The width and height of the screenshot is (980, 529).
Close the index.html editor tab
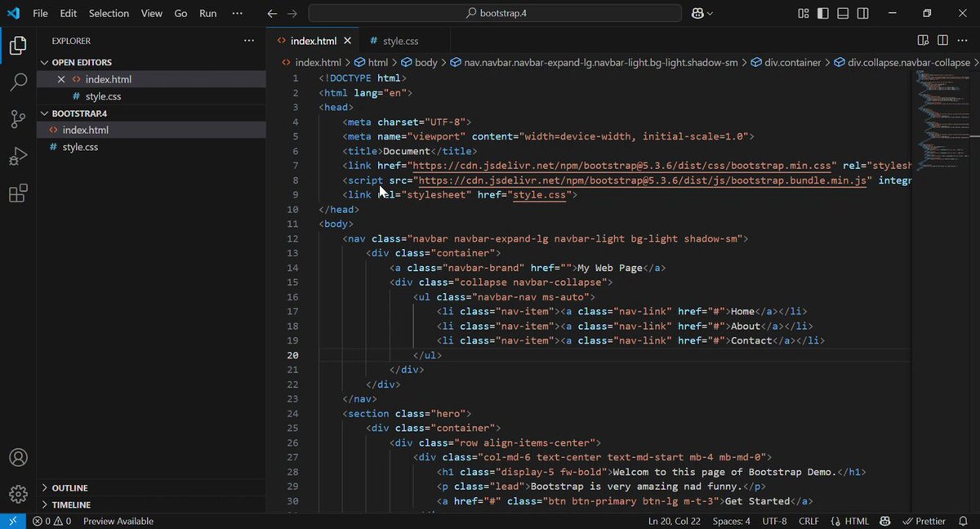(347, 41)
